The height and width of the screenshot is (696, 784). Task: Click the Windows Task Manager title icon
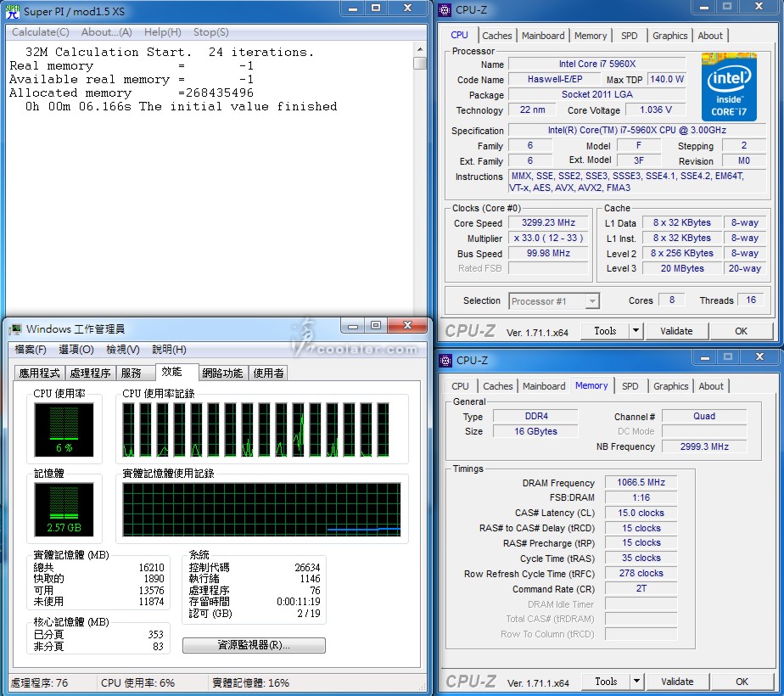coord(15,329)
